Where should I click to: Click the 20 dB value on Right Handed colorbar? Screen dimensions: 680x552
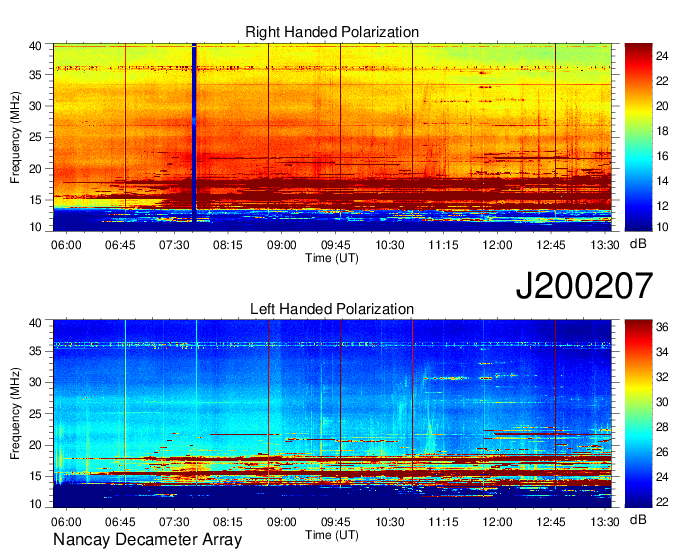click(x=662, y=106)
